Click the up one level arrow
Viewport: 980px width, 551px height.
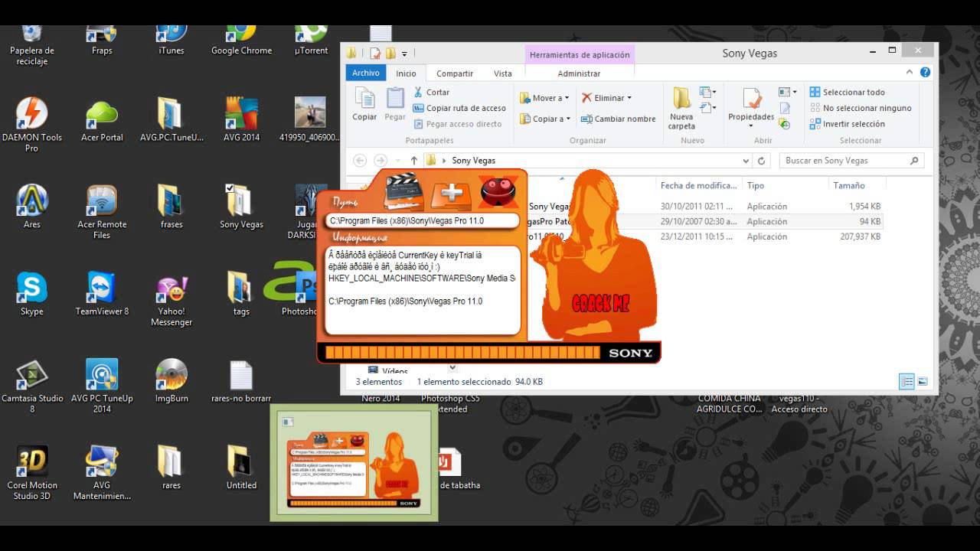click(414, 161)
